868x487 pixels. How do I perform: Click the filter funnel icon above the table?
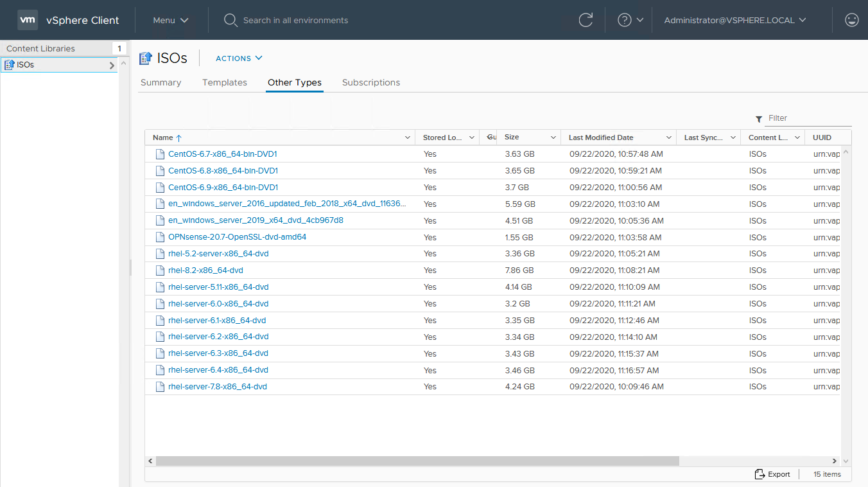[759, 119]
